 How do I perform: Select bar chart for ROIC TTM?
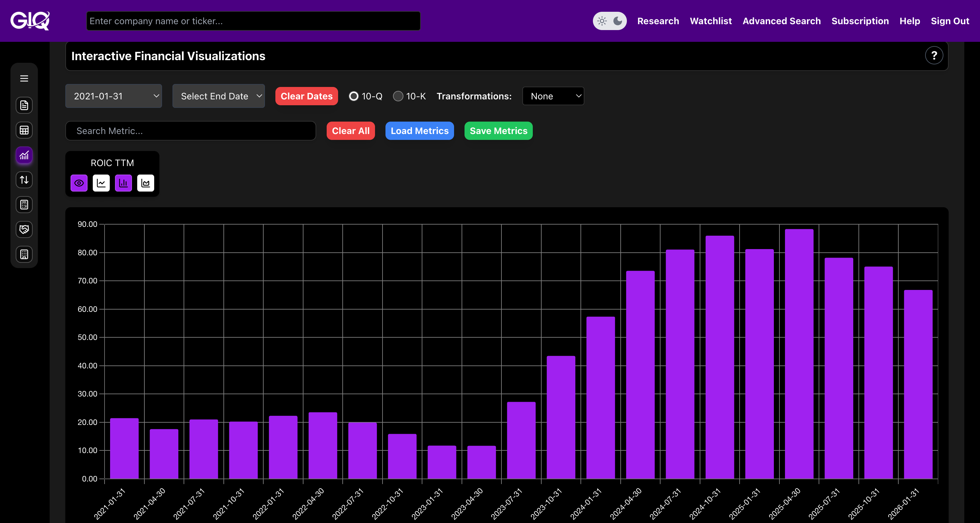click(123, 183)
